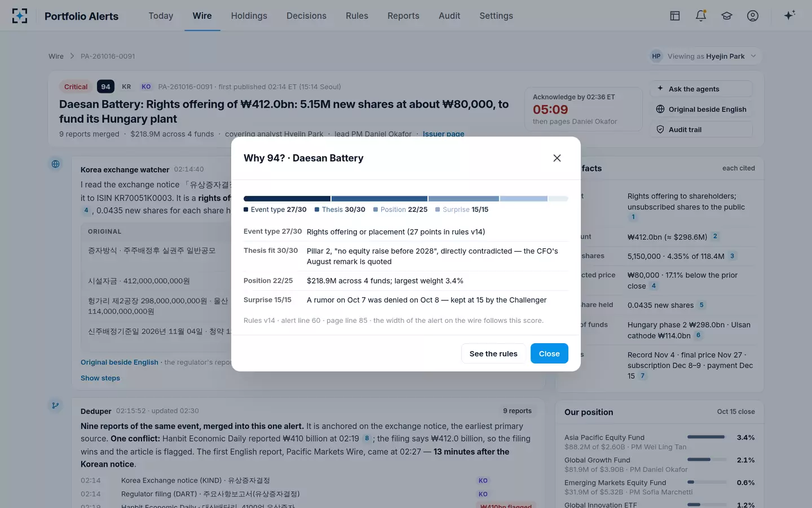The width and height of the screenshot is (812, 508).
Task: Click the Surprise 15/15 legend entry
Action: 462,209
